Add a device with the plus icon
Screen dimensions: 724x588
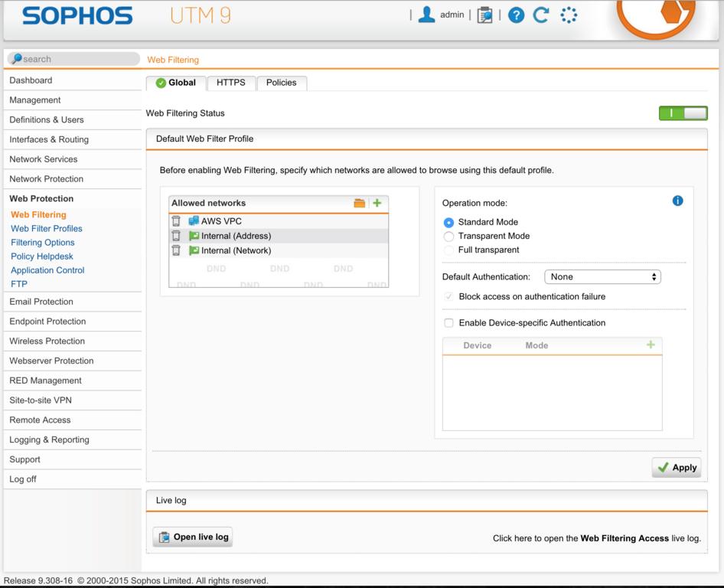[651, 345]
